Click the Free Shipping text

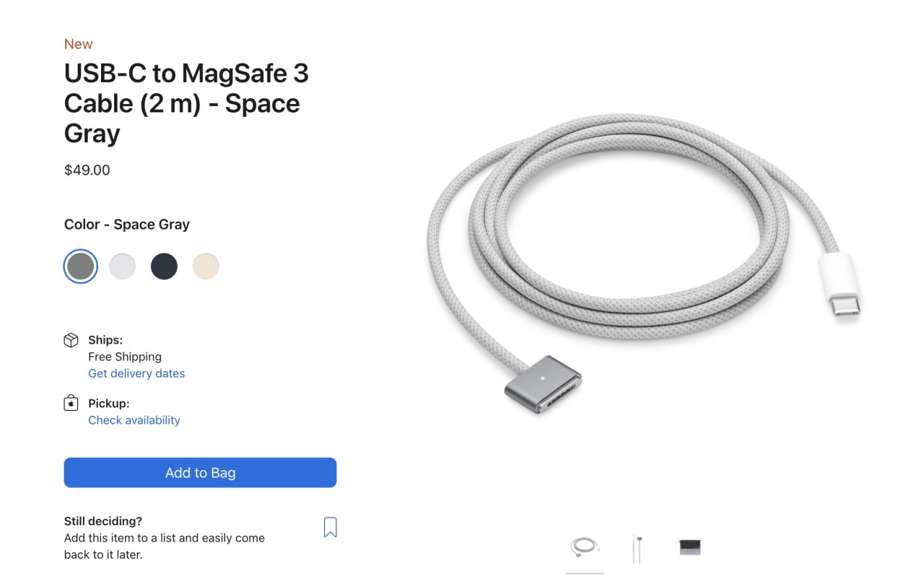click(x=125, y=357)
